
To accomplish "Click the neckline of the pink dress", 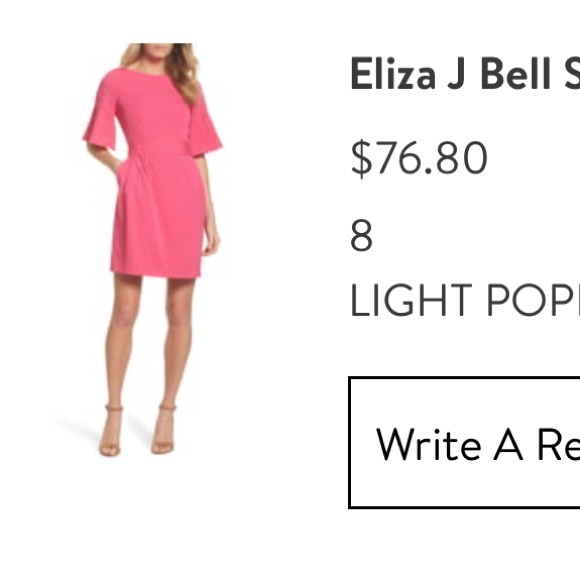I will coord(150,72).
